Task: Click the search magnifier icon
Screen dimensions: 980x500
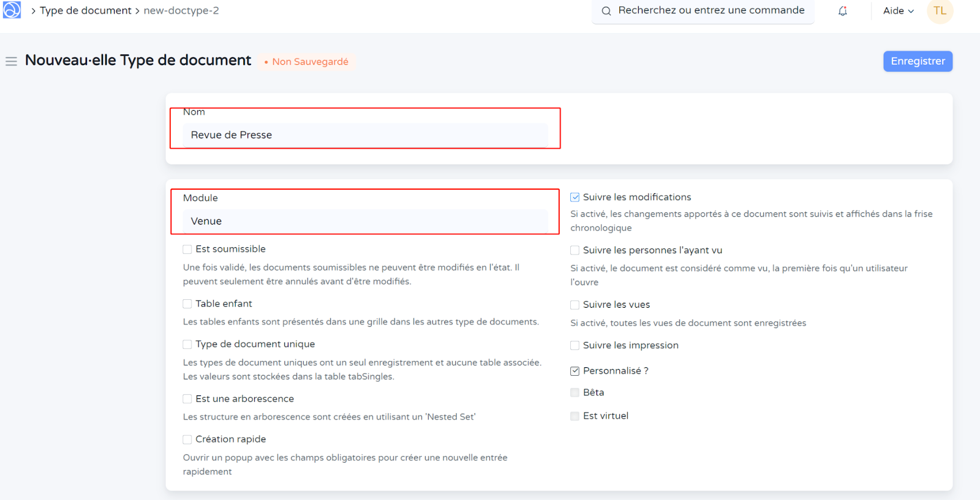Action: coord(606,11)
